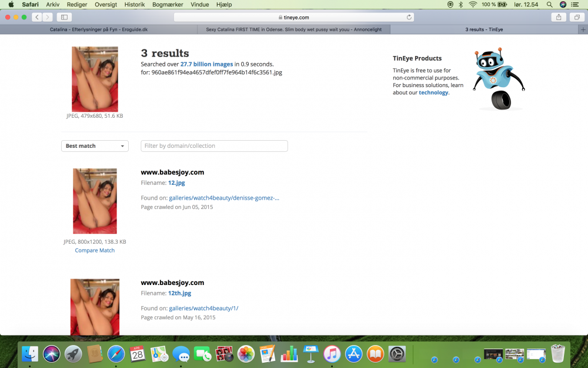Image resolution: width=588 pixels, height=368 pixels.
Task: Open galleries/watch4beauty/1/ link
Action: click(203, 309)
